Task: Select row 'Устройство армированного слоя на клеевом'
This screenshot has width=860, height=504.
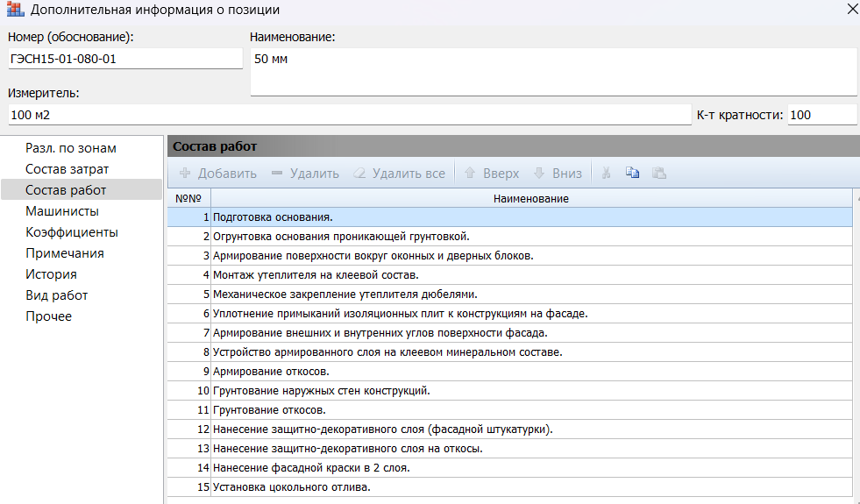Action: pyautogui.click(x=509, y=352)
